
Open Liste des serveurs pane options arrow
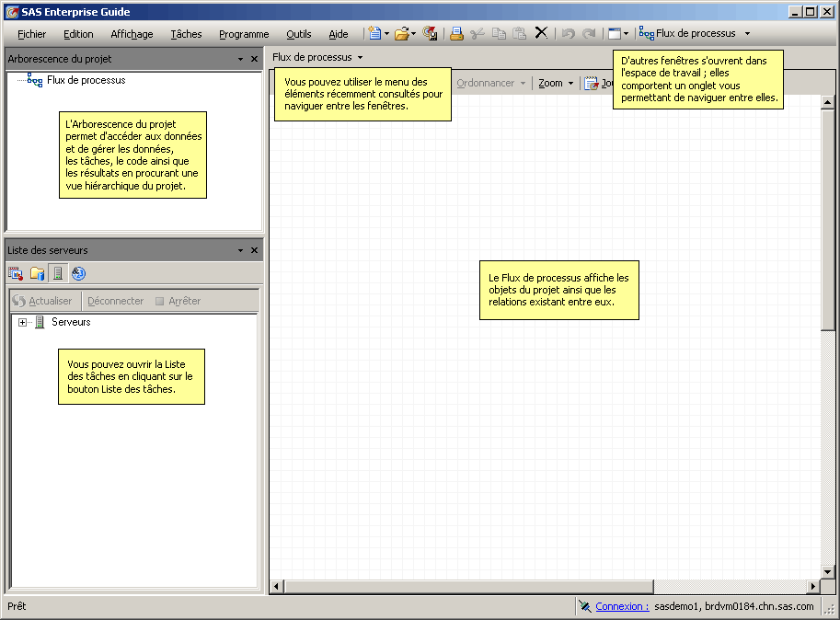(240, 250)
